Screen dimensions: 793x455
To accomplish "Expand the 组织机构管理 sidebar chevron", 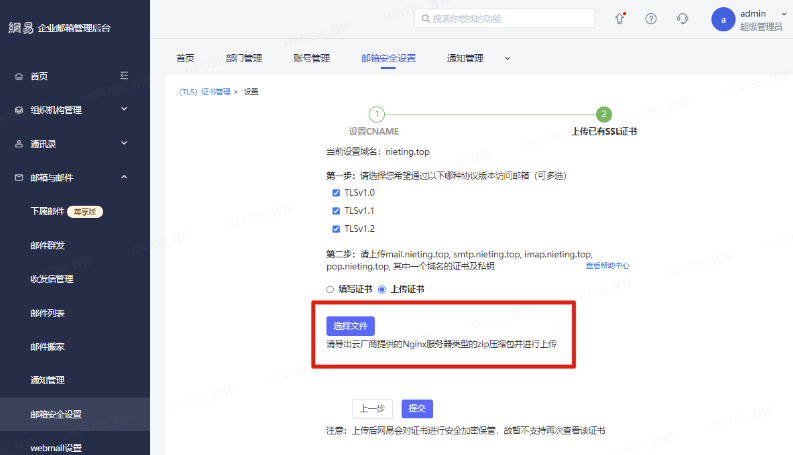I will coord(124,109).
